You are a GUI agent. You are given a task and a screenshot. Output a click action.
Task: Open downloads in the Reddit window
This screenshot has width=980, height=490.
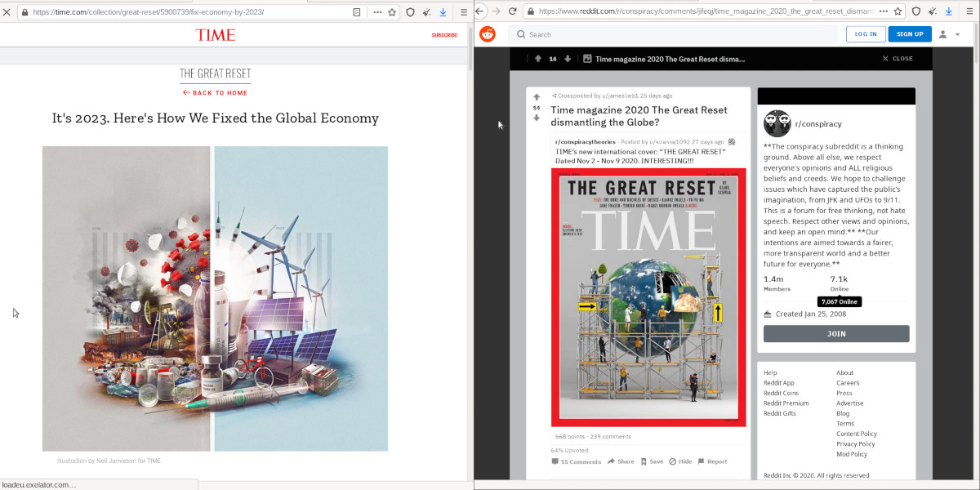click(947, 11)
